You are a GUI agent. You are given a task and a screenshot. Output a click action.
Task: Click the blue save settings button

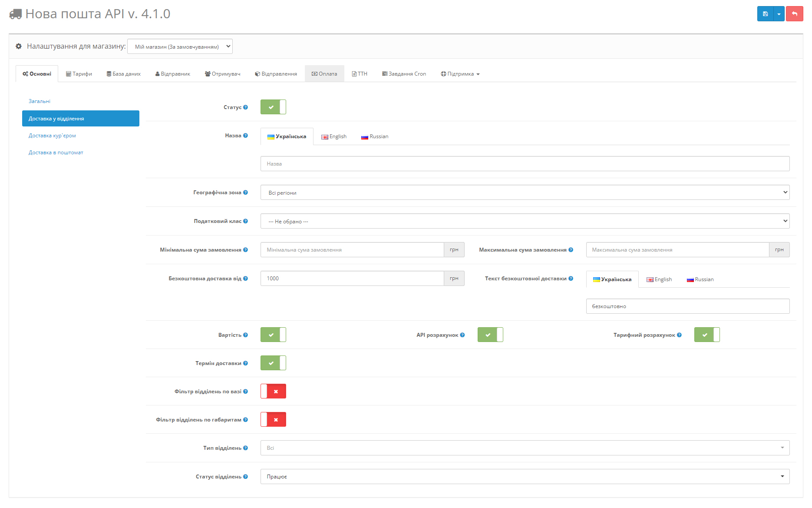[765, 14]
